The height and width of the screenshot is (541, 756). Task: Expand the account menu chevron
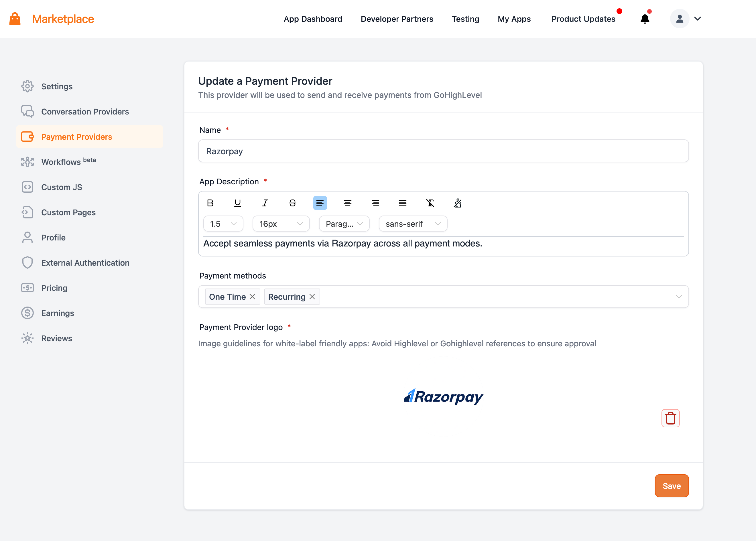(x=698, y=19)
